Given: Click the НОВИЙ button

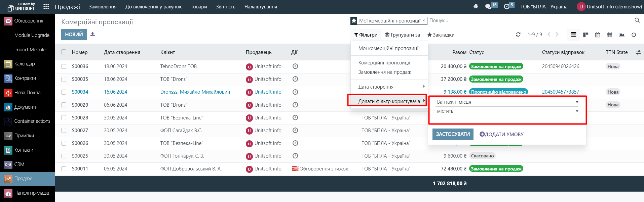Looking at the screenshot, I should 74,35.
